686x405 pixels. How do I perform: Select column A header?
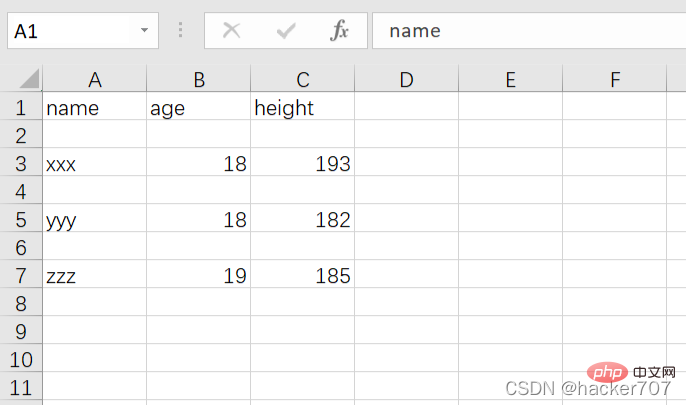[95, 80]
